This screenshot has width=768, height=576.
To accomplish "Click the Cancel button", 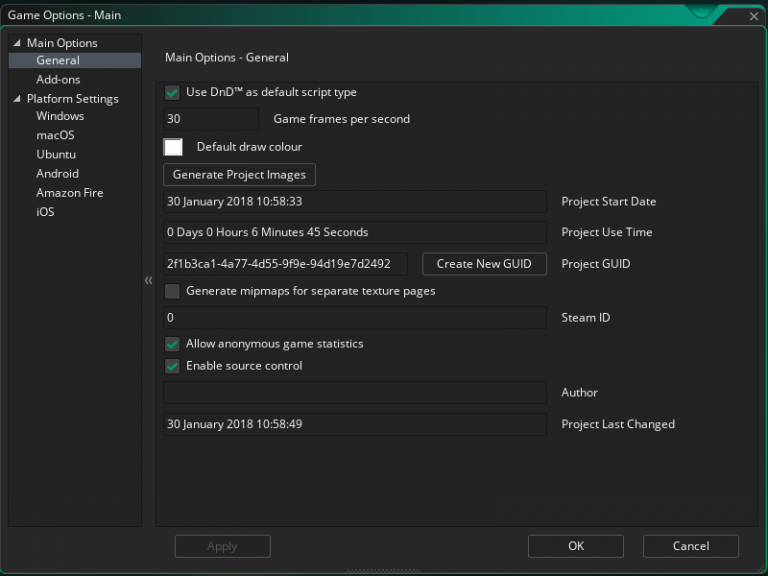I will 691,546.
